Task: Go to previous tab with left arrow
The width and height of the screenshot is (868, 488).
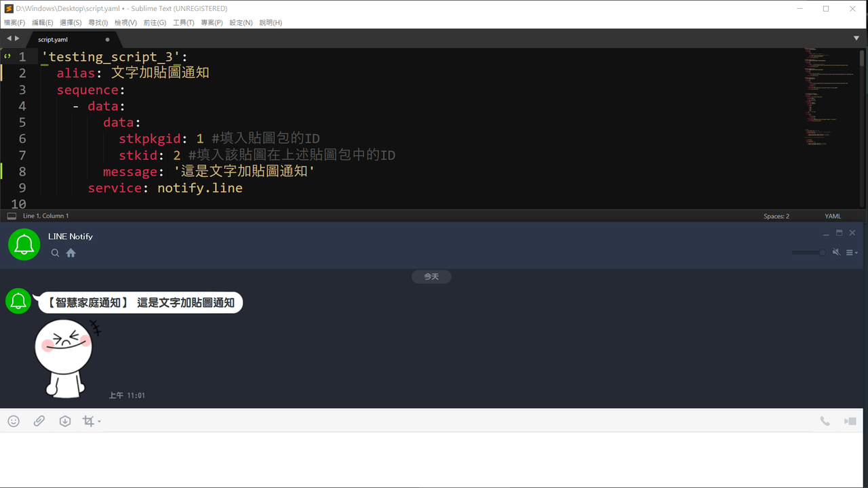Action: coord(9,39)
